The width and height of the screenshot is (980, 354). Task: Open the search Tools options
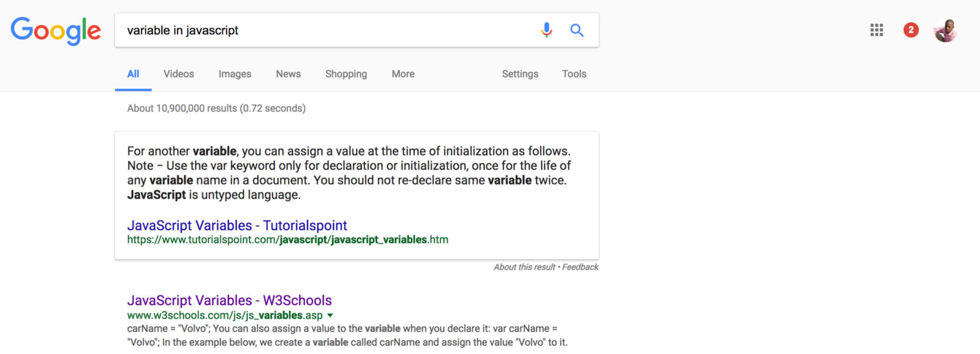click(574, 74)
